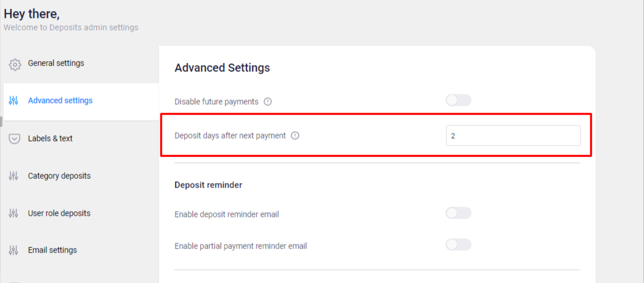Turn on Enable deposit reminder email switch
The width and height of the screenshot is (644, 283).
[458, 213]
